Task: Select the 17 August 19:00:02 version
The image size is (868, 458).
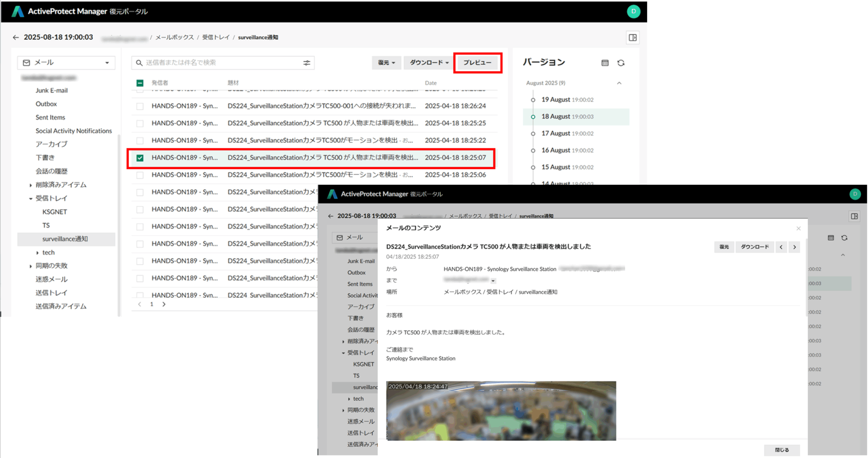Action: click(x=576, y=133)
